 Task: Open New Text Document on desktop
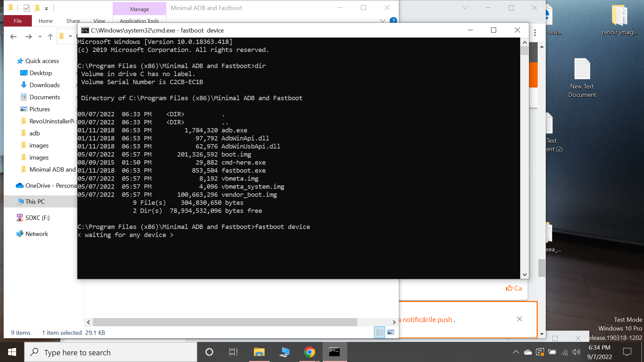point(582,78)
